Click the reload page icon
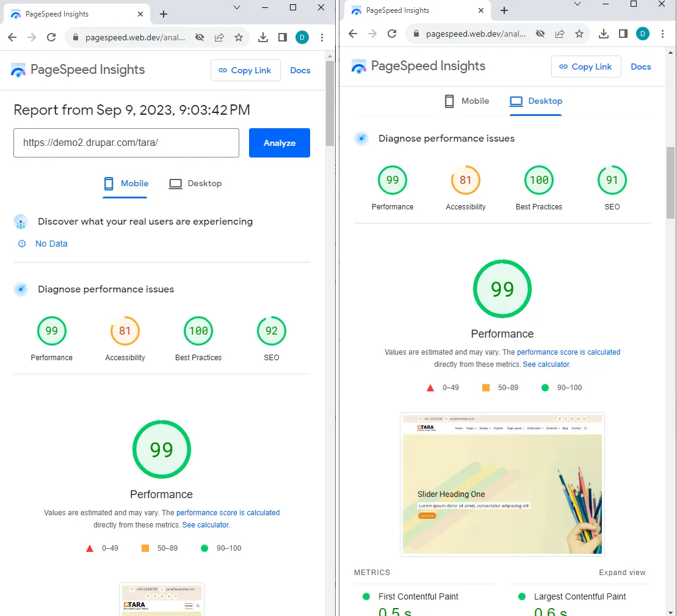Screen dimensions: 677x616 pos(51,37)
